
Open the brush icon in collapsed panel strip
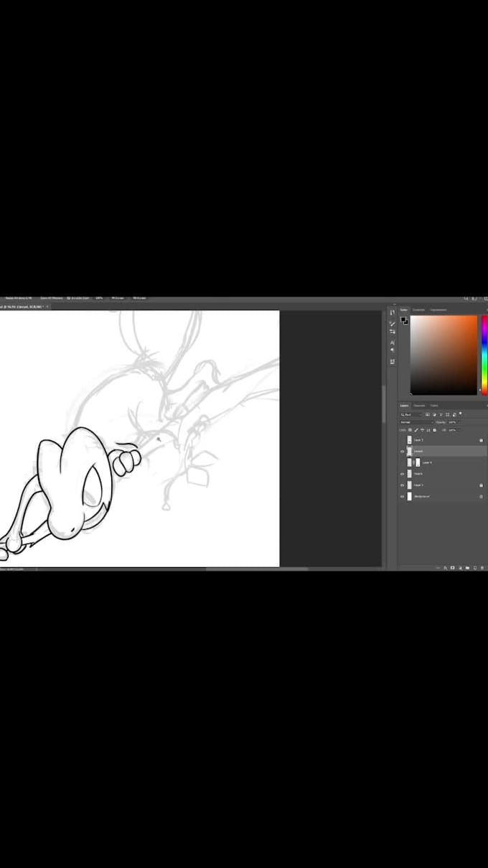point(393,324)
